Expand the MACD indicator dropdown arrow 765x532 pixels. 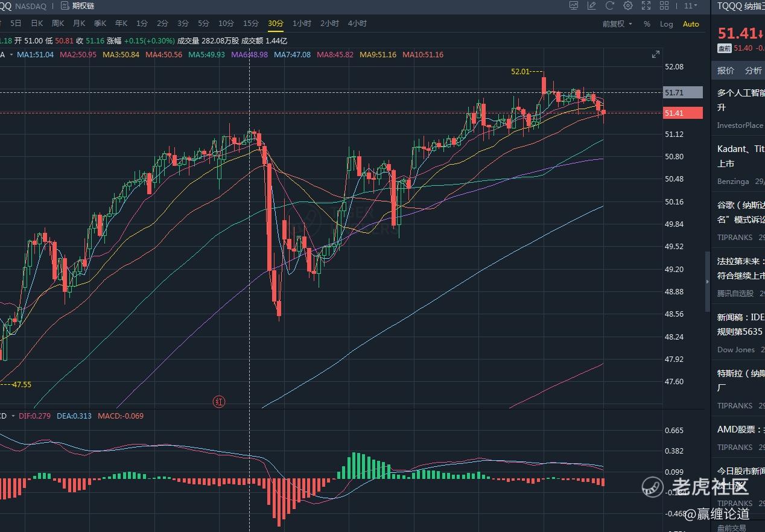(x=12, y=416)
